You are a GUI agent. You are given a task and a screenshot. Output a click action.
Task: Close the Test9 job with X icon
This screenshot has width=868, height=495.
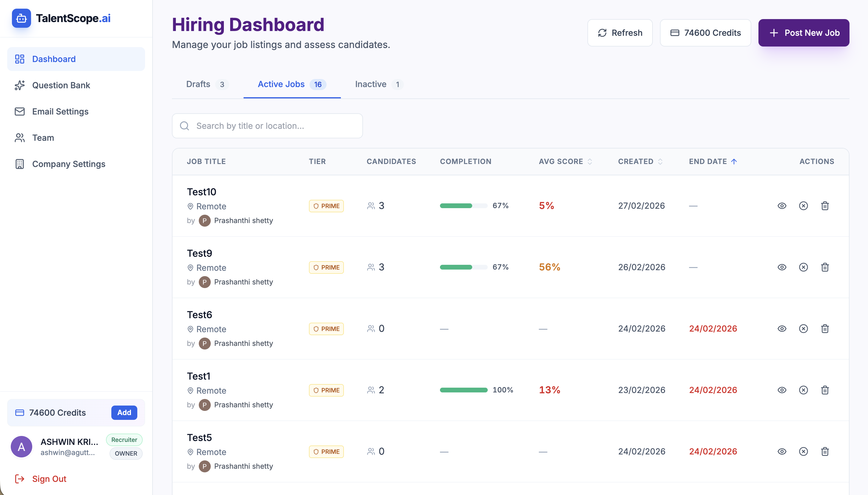coord(803,267)
